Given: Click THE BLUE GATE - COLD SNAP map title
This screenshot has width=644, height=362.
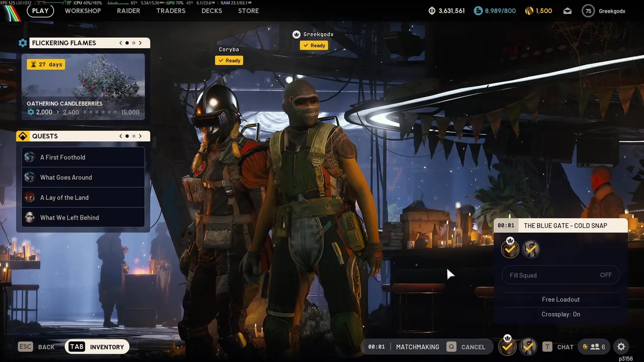Looking at the screenshot, I should pos(566,226).
